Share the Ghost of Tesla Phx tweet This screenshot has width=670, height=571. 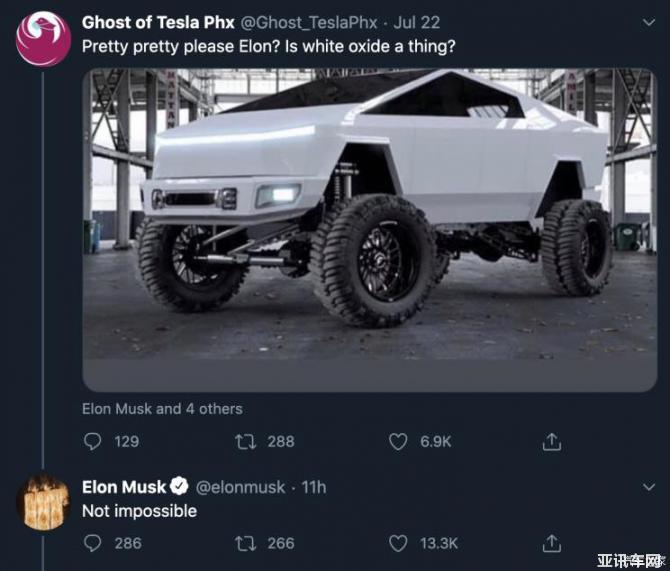click(550, 441)
